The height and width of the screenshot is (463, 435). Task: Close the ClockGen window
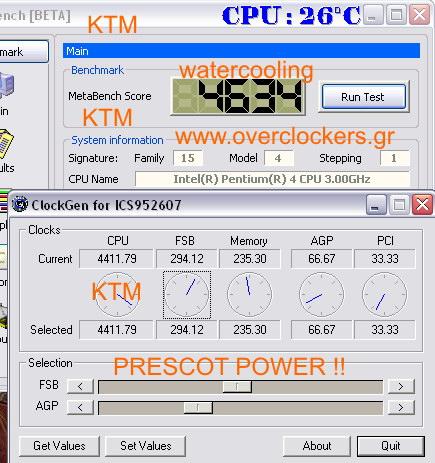tap(422, 204)
